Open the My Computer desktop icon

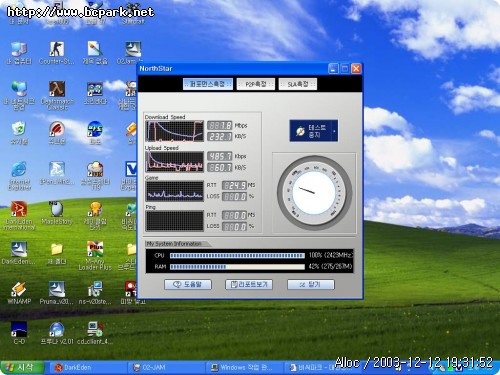pyautogui.click(x=19, y=53)
